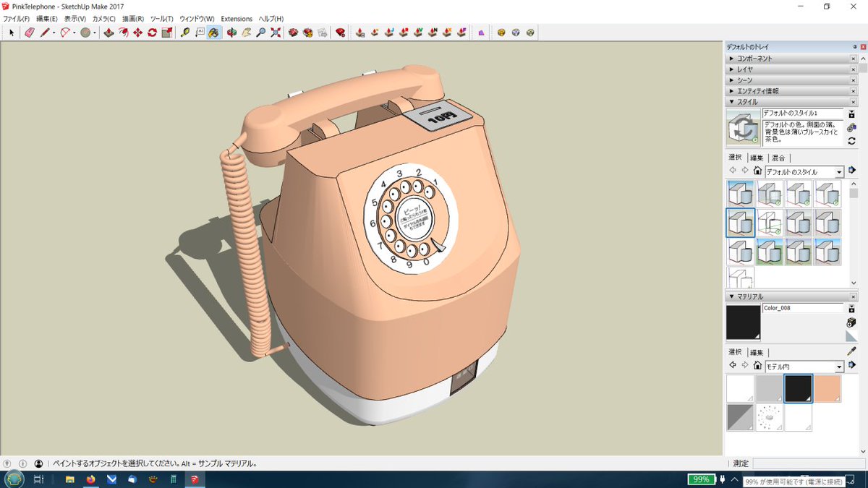Screen dimensions: 868x488
Task: Click the update style refresh icon in Styles panel
Action: pos(851,141)
